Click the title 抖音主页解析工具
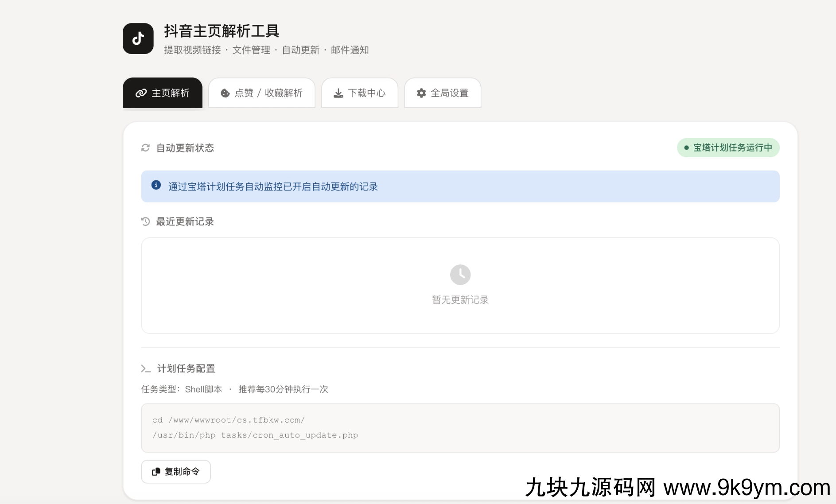Image resolution: width=836 pixels, height=504 pixels. 222,31
